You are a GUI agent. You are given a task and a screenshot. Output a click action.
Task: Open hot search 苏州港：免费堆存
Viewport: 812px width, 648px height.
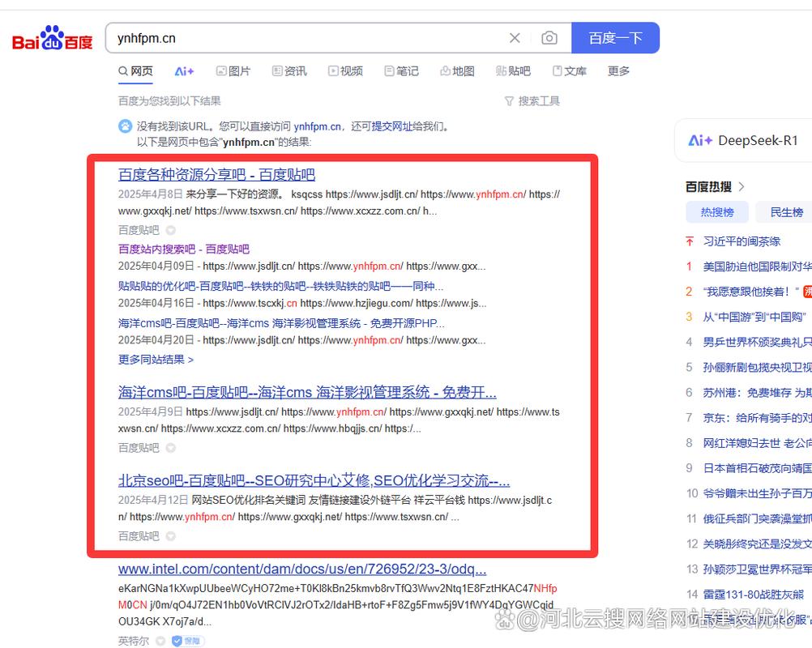pos(757,393)
